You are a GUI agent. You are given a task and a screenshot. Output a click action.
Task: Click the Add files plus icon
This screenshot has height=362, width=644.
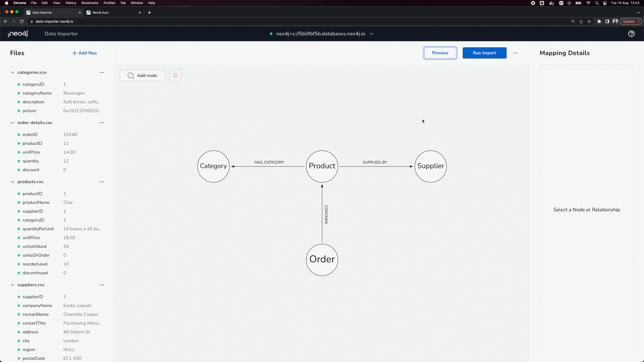pyautogui.click(x=74, y=53)
